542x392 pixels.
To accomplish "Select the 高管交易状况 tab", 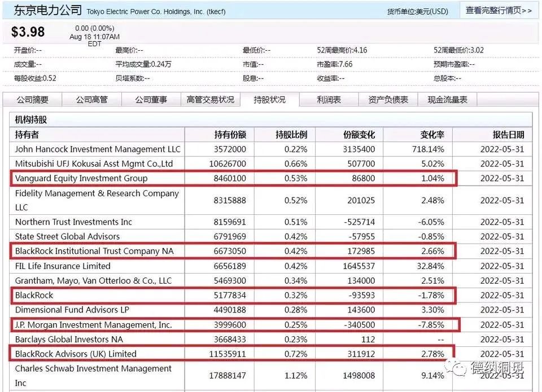I will (211, 100).
